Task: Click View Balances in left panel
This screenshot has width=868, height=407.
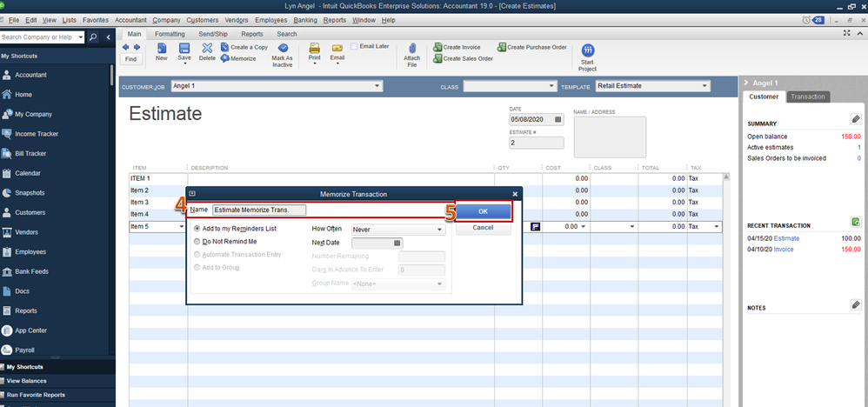Action: click(x=27, y=381)
